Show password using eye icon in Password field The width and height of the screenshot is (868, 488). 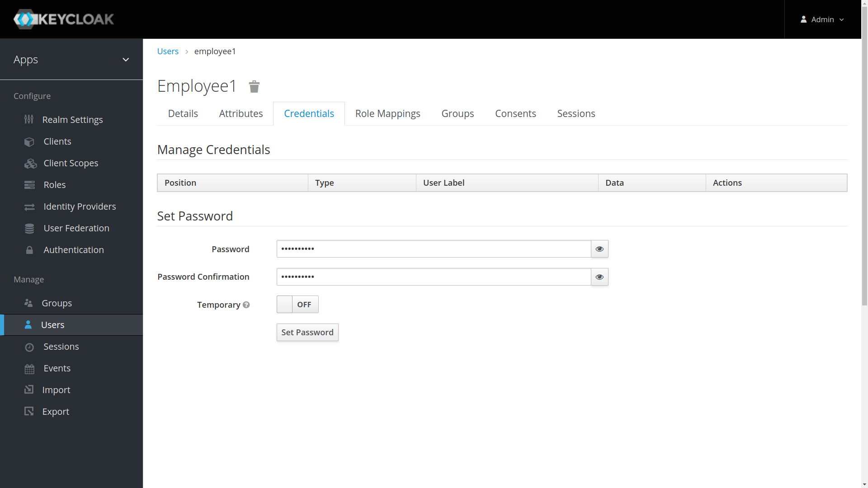[599, 249]
